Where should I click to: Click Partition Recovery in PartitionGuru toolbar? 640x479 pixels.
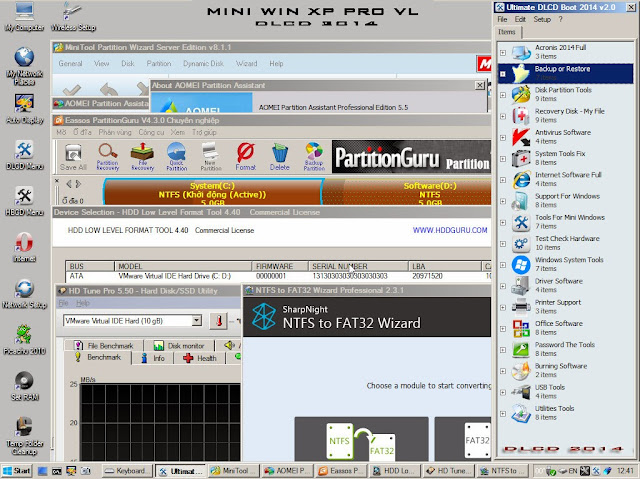coord(108,157)
